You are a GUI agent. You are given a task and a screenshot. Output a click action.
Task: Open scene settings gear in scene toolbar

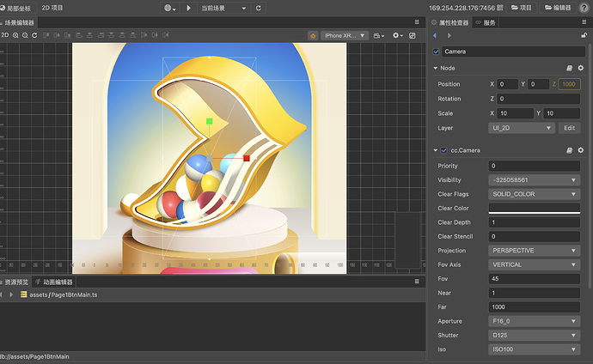pos(397,35)
